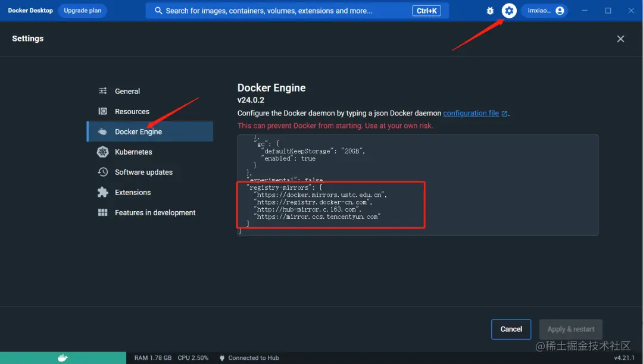Click the plug icon beside Connected to Hub
643x364 pixels.
point(222,358)
